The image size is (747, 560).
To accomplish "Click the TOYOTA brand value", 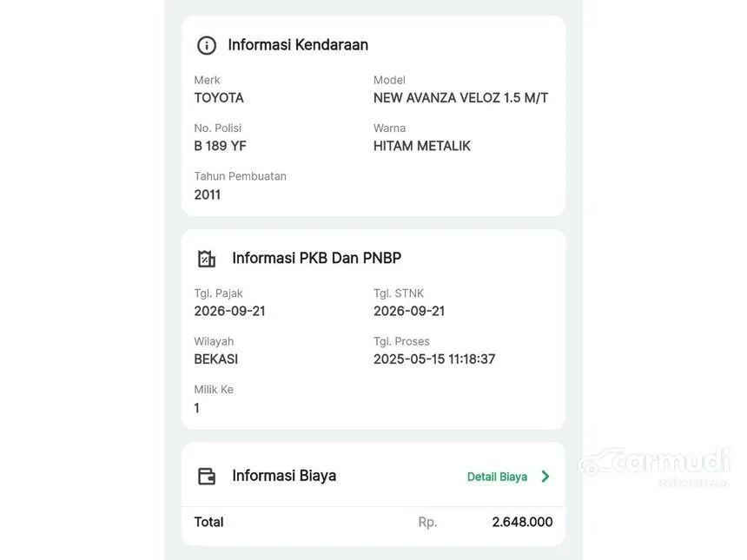I will [x=219, y=97].
